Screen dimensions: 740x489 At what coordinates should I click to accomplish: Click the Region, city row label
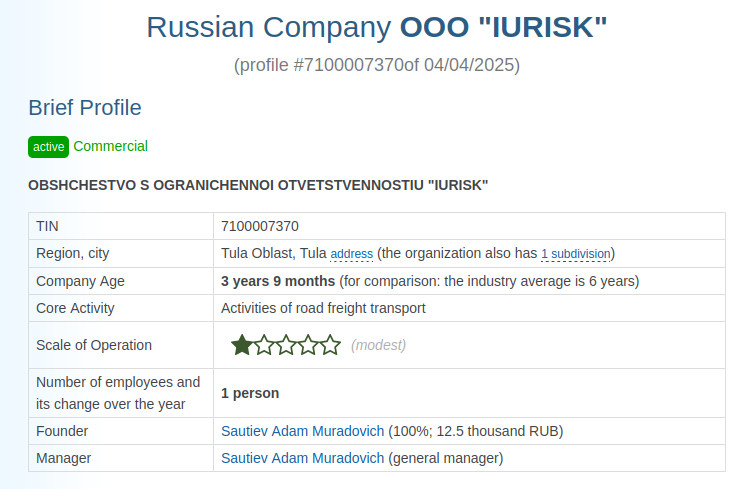point(73,253)
